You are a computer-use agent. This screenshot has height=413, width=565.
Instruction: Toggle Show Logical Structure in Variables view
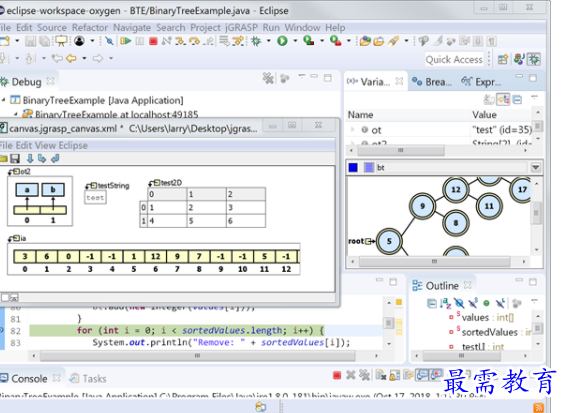503,99
